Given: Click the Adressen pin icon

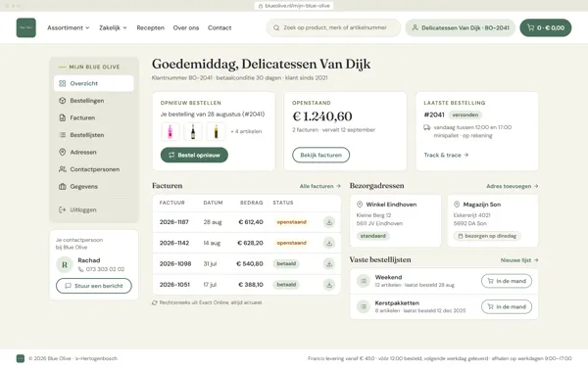Looking at the screenshot, I should 63,152.
